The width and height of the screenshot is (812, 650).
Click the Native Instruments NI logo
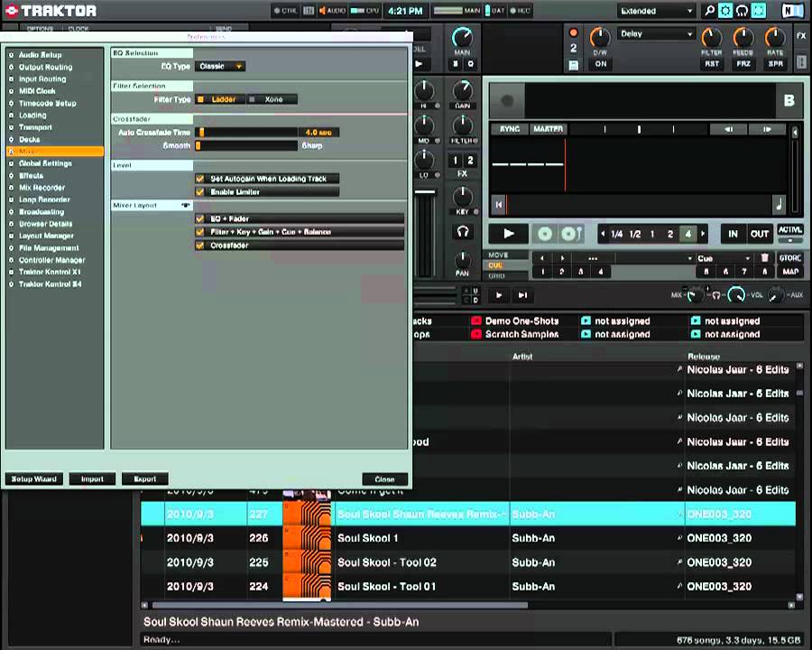tap(792, 10)
